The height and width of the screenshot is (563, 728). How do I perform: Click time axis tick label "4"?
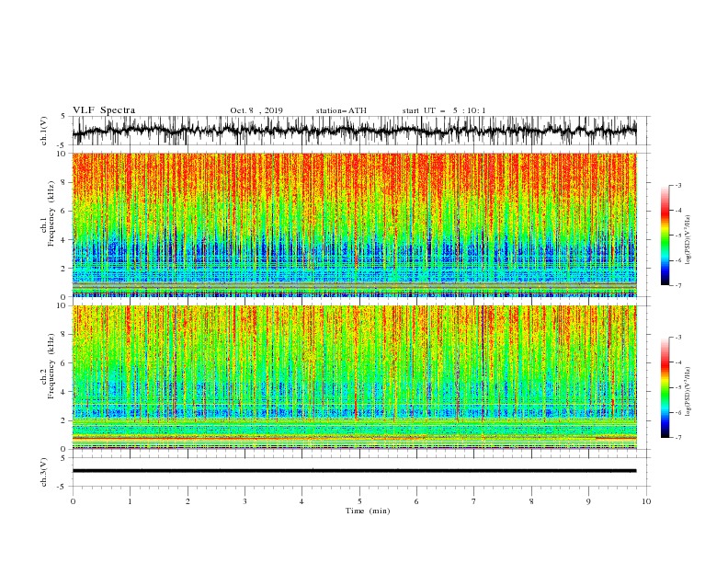click(x=301, y=501)
